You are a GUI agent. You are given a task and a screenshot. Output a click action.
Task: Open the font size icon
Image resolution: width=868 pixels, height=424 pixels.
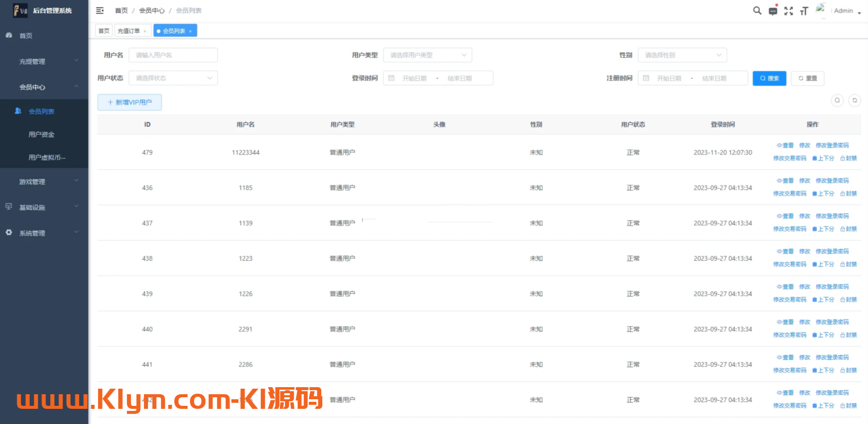tap(804, 11)
